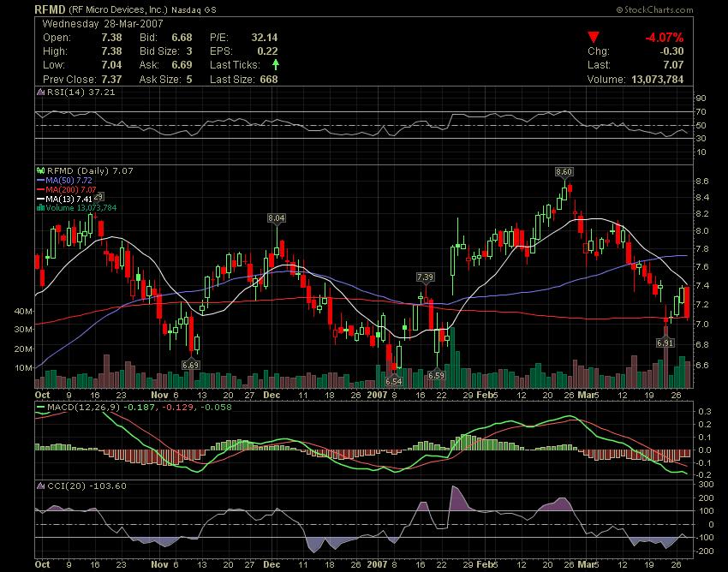The image size is (728, 572).
Task: Click the P/E value 32.14
Action: [x=265, y=38]
